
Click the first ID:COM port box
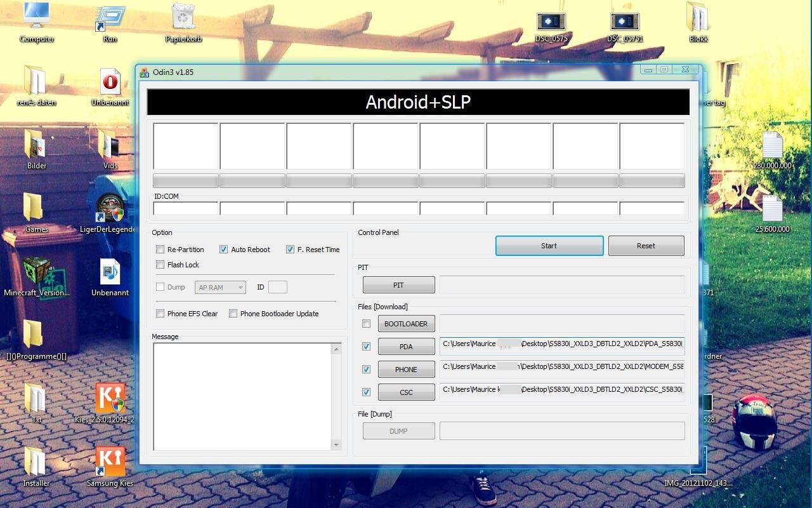click(x=186, y=208)
